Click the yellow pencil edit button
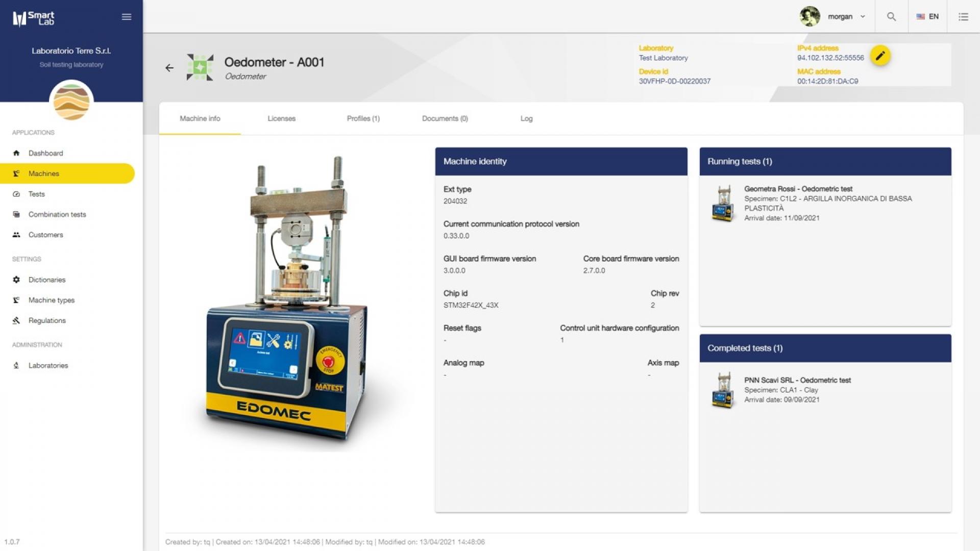 tap(880, 56)
